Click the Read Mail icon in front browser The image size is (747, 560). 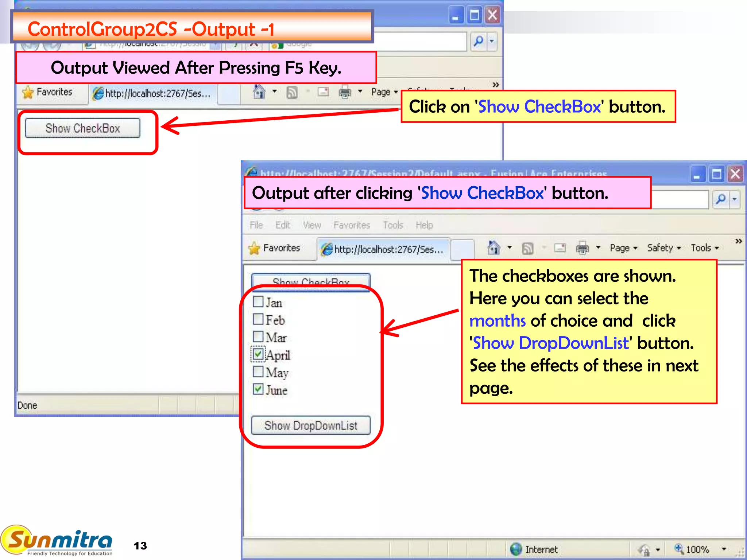coord(560,248)
